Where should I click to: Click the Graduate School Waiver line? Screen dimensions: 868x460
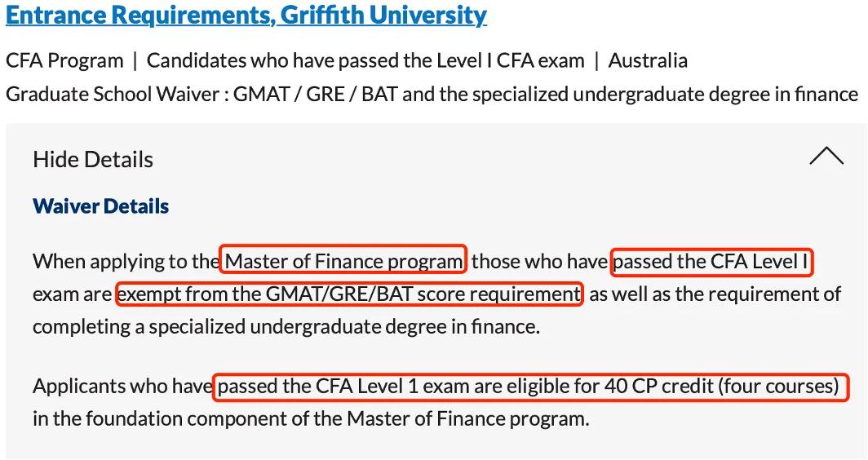(x=432, y=94)
